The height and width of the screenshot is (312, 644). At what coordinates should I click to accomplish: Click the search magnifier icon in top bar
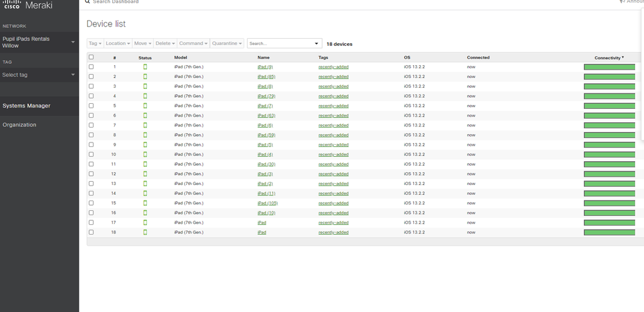(x=88, y=2)
